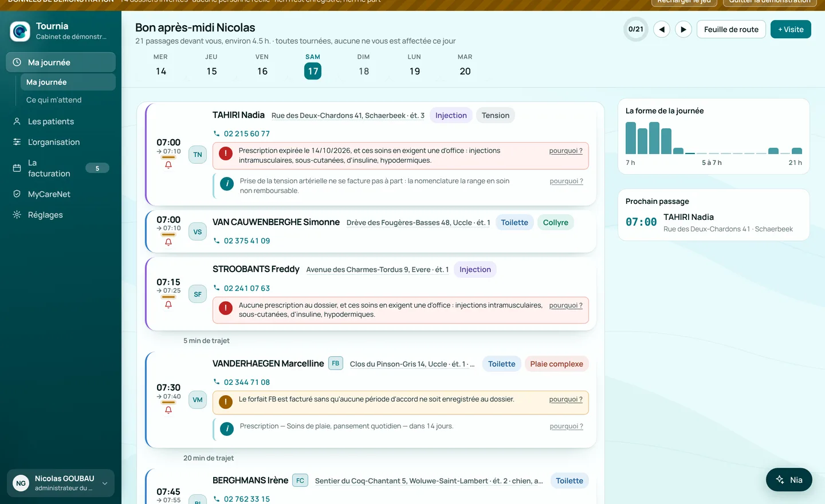Viewport: 825px width, 504px height.
Task: Click pourquoi ? on the expired prescription alert
Action: point(566,151)
